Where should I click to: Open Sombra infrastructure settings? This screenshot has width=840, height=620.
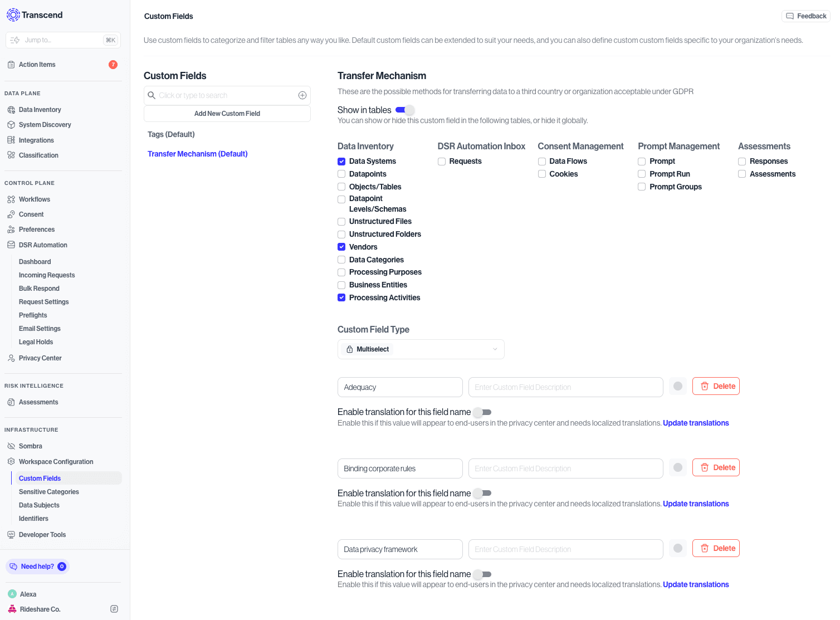tap(31, 446)
